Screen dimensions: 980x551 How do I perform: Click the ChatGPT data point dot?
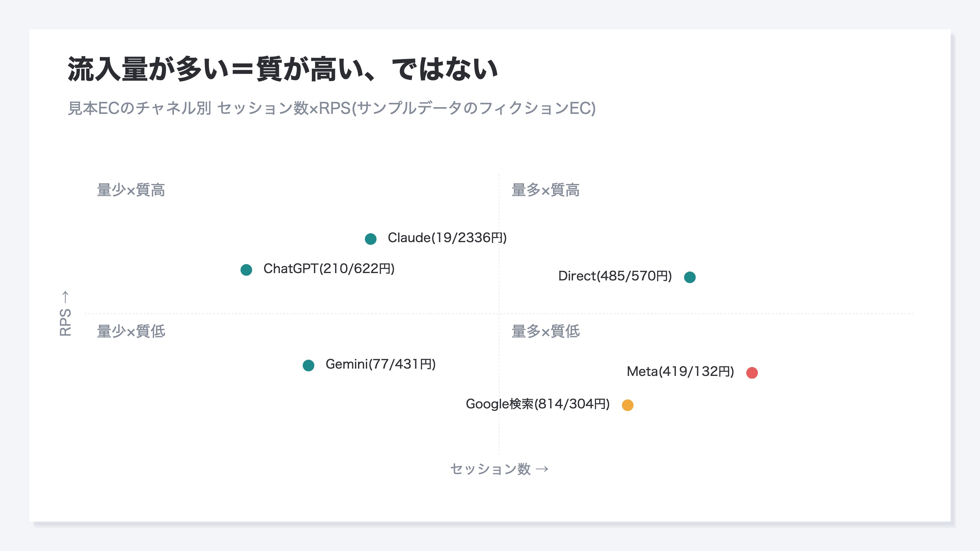(246, 270)
